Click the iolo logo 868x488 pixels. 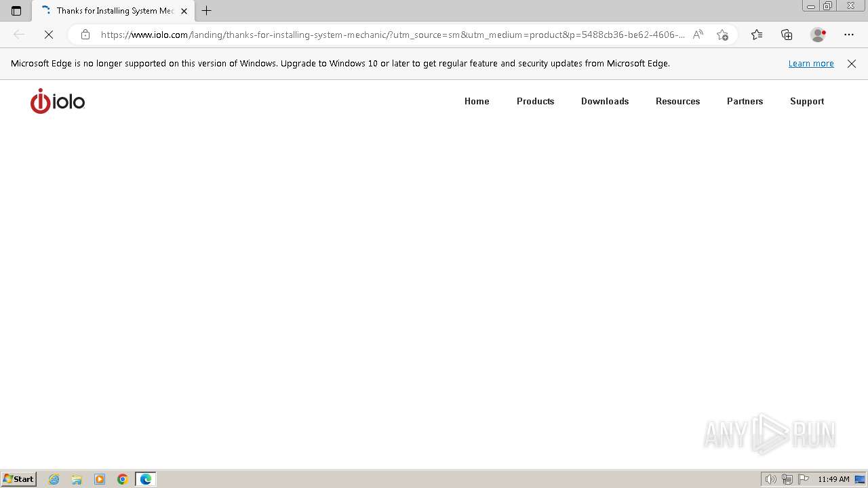pyautogui.click(x=58, y=101)
